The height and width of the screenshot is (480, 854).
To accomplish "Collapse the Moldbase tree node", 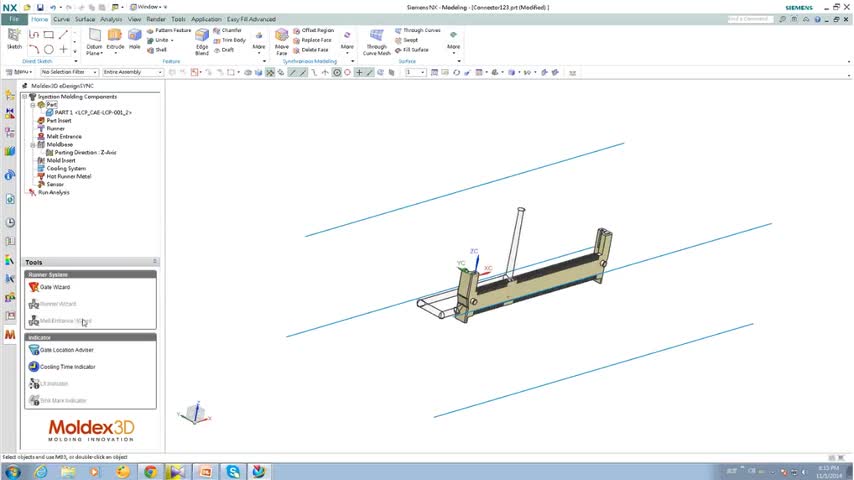I will pos(33,145).
